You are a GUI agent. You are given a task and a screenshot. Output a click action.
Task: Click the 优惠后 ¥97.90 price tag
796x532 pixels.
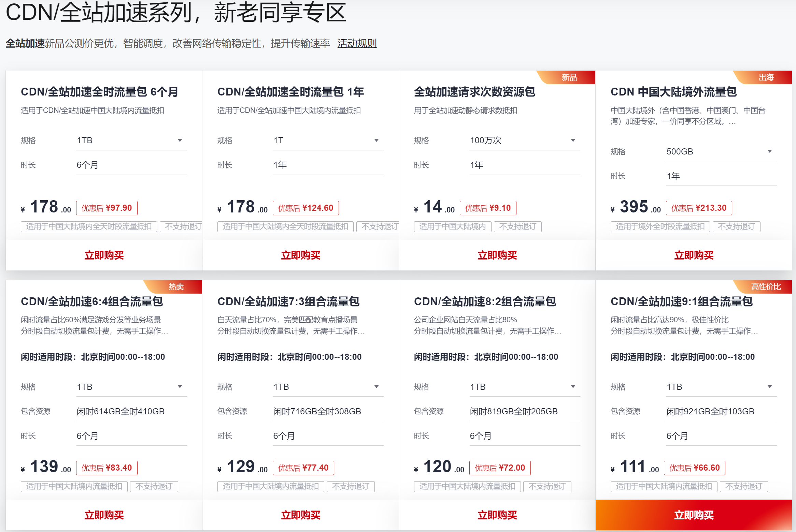point(106,208)
